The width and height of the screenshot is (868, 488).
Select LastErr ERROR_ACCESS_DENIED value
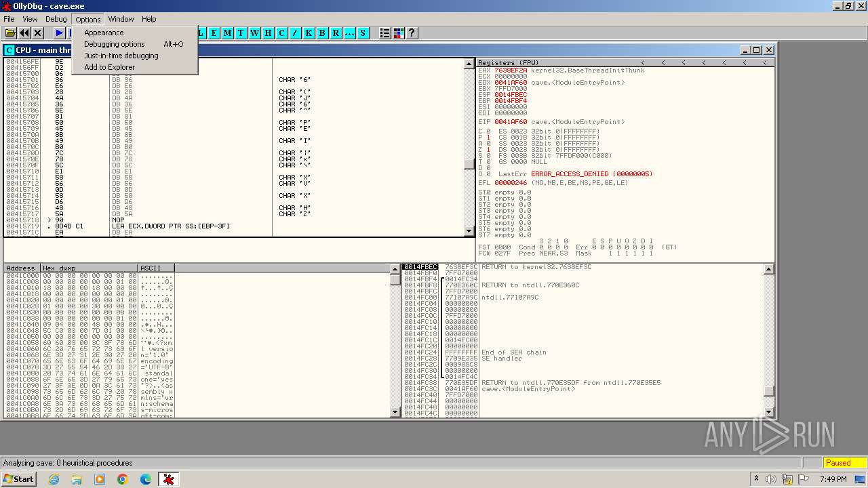click(x=591, y=174)
